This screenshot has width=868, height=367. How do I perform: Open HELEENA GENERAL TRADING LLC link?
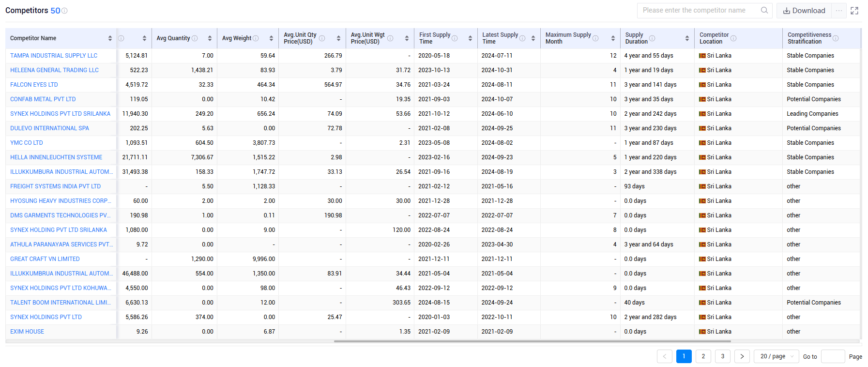click(54, 70)
